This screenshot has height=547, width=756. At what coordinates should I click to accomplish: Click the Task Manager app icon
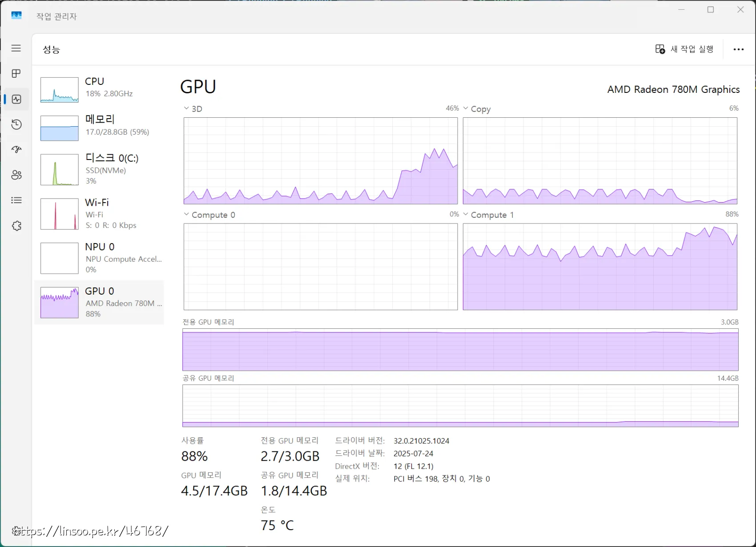pyautogui.click(x=16, y=16)
